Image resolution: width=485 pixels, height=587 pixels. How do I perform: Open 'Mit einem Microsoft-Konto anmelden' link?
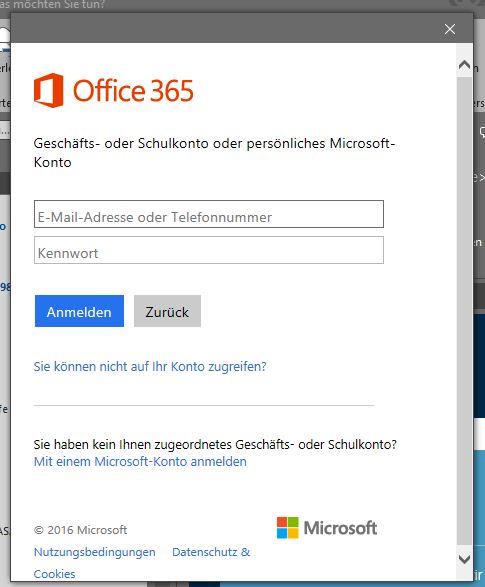tap(140, 462)
